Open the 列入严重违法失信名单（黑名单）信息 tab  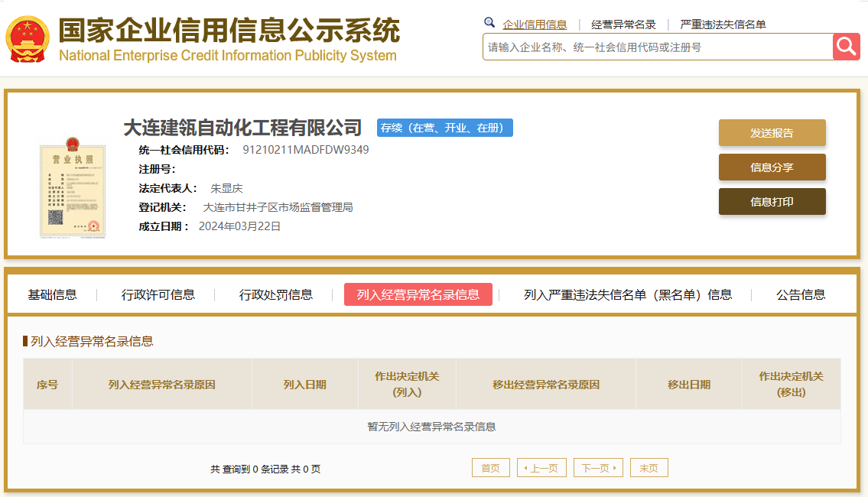pos(629,294)
